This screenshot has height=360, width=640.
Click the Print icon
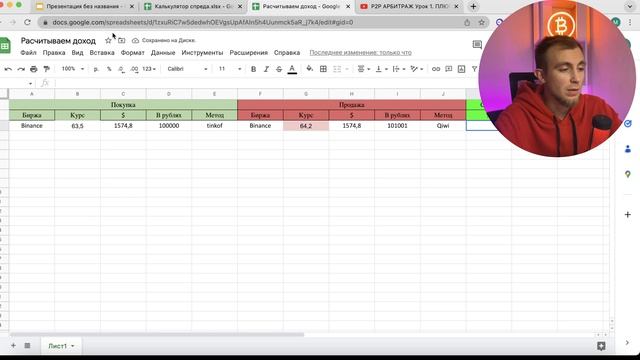[x=33, y=69]
